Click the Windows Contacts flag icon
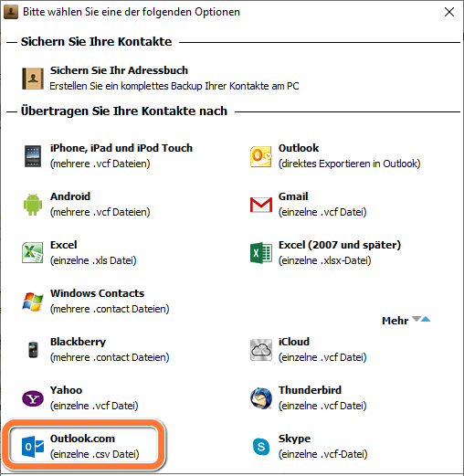This screenshot has height=476, width=464. (x=33, y=301)
